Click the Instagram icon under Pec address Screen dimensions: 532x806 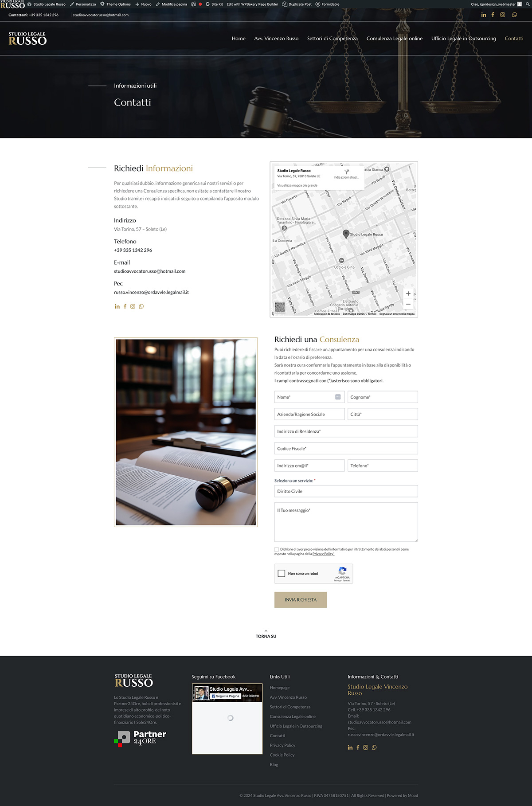tap(133, 306)
